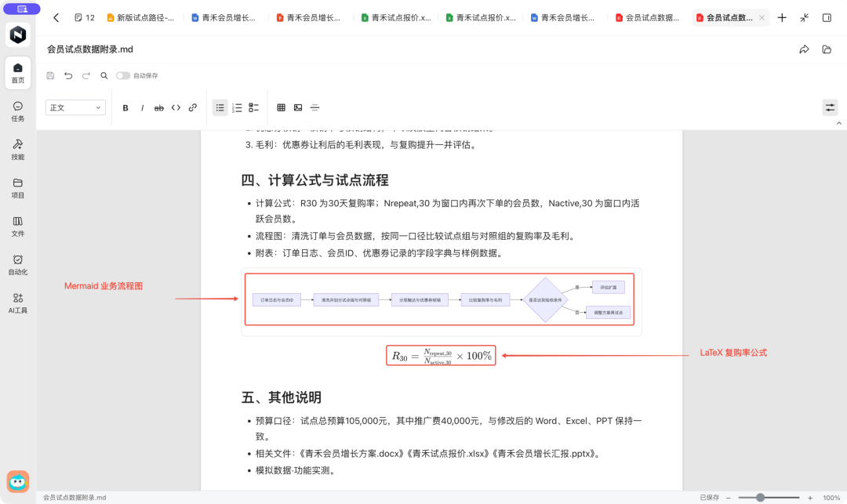
Task: Toggle the numbered list
Action: pos(237,108)
